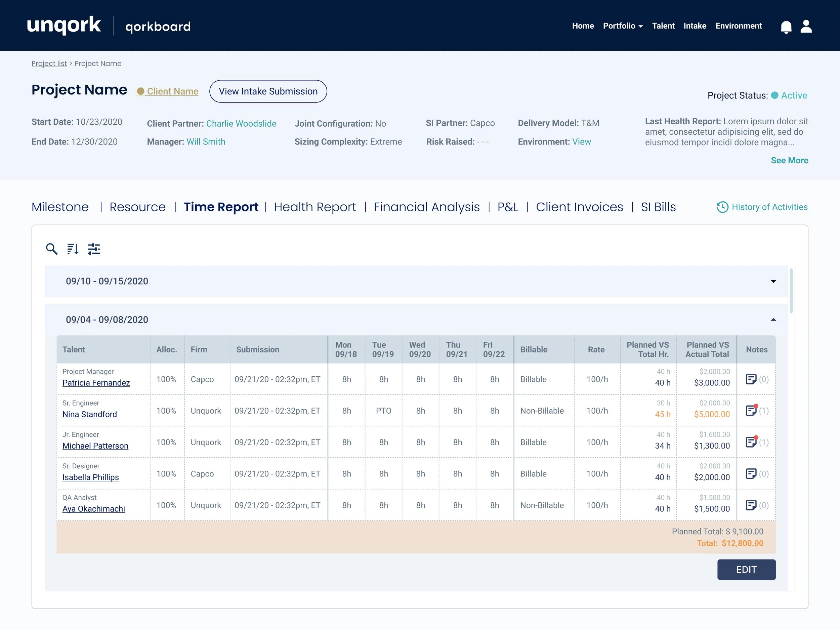
Task: Collapse the 09/04 - 09/08/2020 week
Action: [x=773, y=320]
